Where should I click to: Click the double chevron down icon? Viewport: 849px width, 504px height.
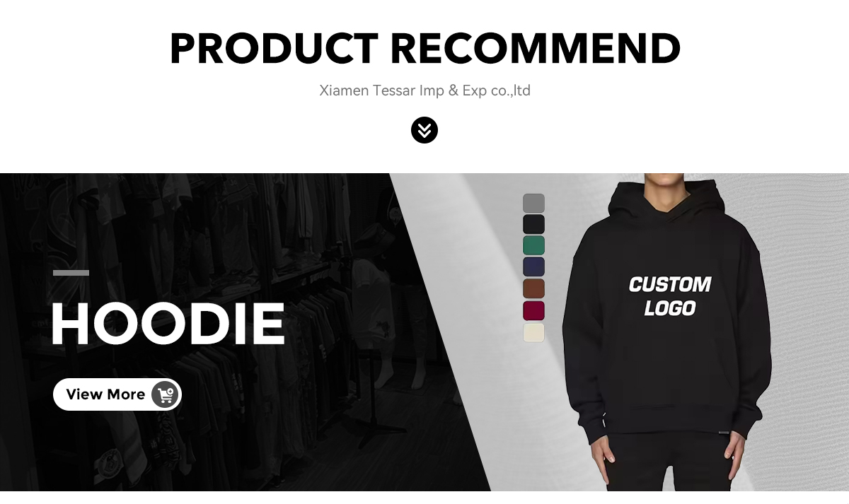(x=424, y=130)
